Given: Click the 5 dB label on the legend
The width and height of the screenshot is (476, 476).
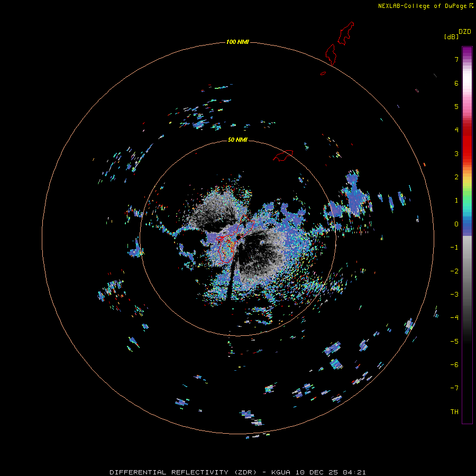Looking at the screenshot, I should (456, 106).
